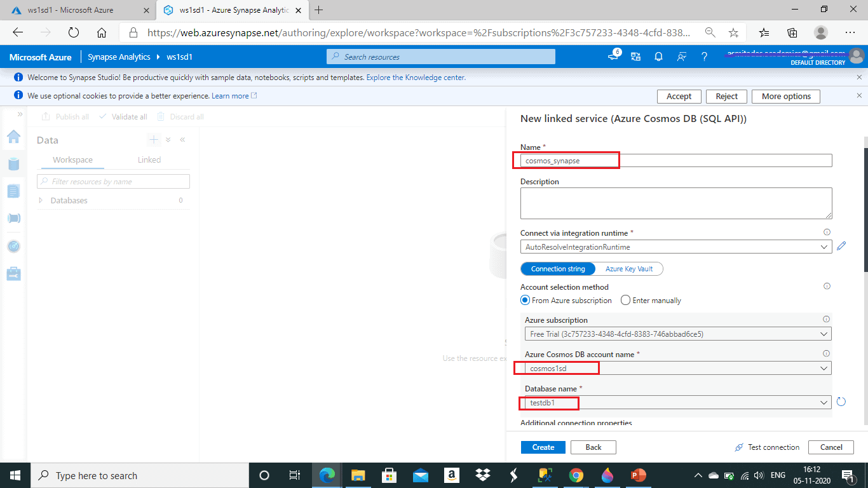
Task: Open the Data hub cylinder icon
Action: (x=13, y=164)
